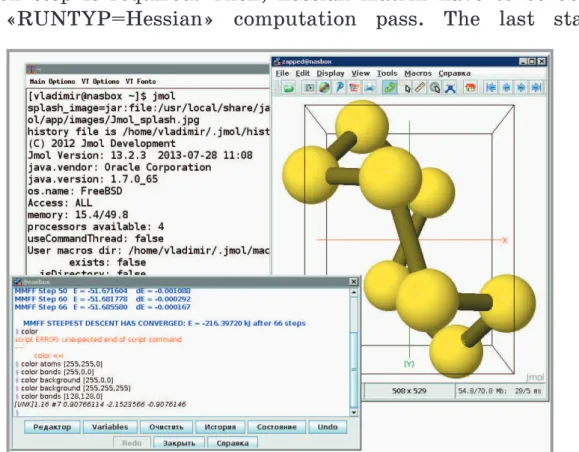Maximize the Jmol zapped@nasbox window

(532, 62)
